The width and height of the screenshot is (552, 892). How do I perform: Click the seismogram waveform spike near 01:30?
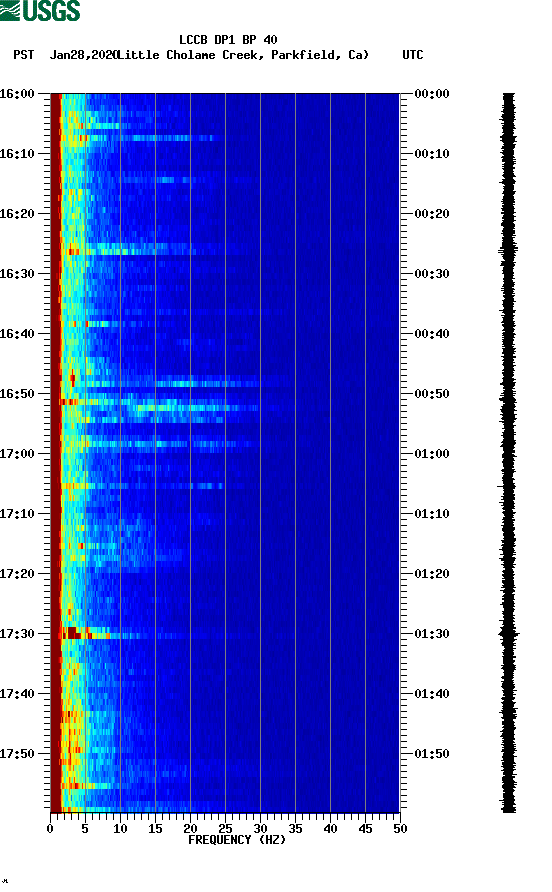click(x=509, y=633)
